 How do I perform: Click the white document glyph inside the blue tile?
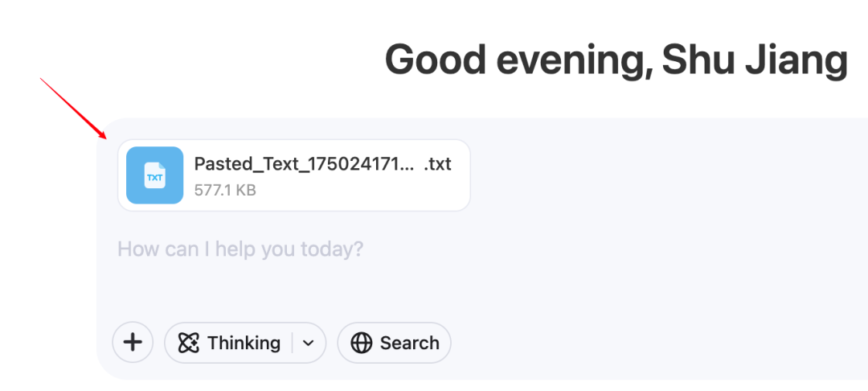click(x=154, y=175)
